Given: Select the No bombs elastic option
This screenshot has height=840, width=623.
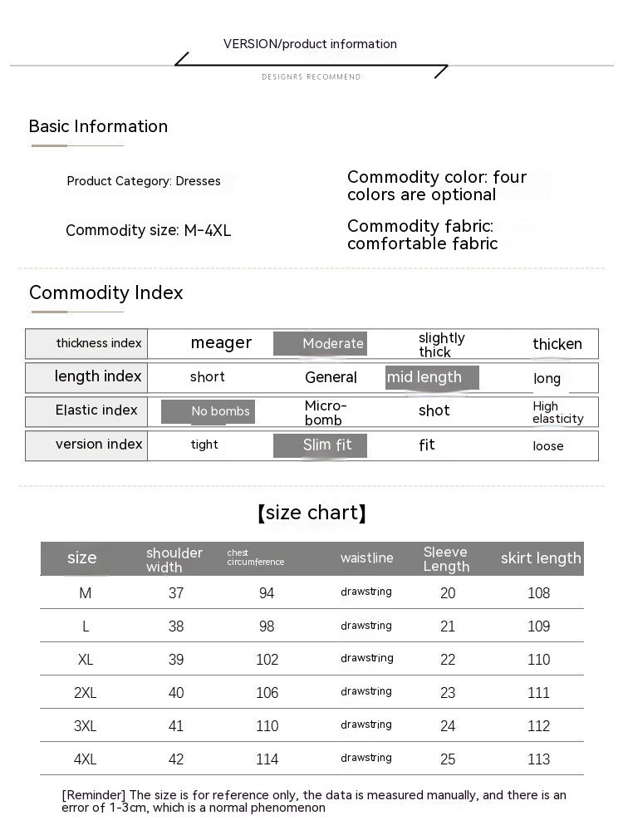Looking at the screenshot, I should (208, 411).
